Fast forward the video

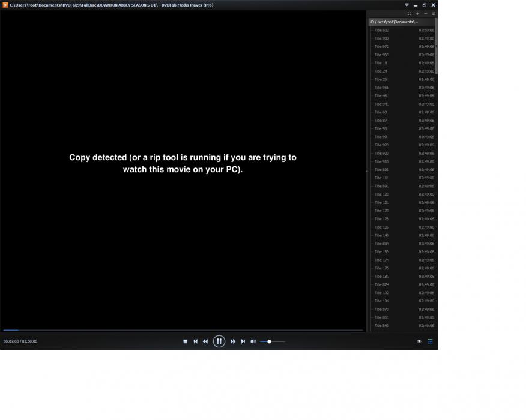[233, 341]
